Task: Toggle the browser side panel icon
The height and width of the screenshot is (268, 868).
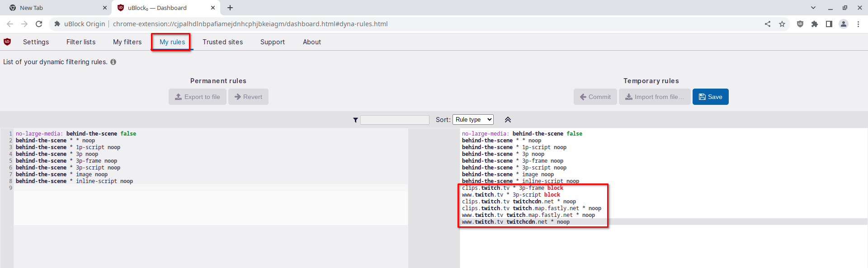Action: [829, 24]
